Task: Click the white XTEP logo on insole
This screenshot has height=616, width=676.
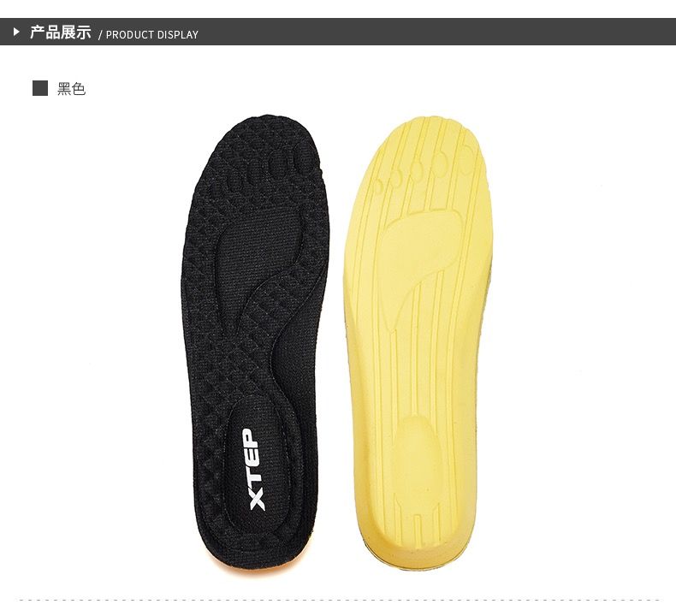Action: click(x=254, y=469)
